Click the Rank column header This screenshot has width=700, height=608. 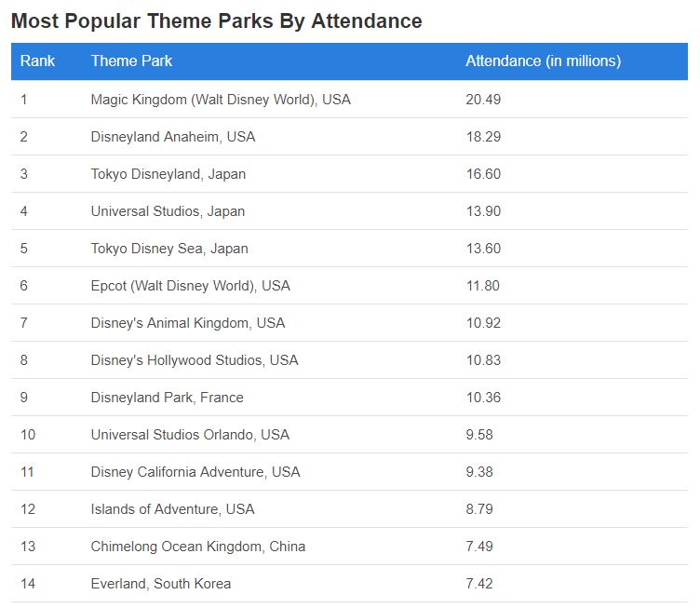click(37, 61)
